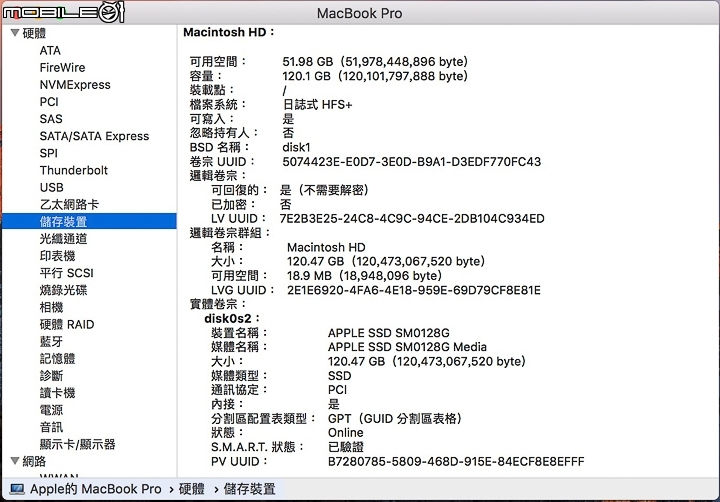Viewport: 720px width, 502px height.
Task: Open the NVMExpress hardware section
Action: click(x=75, y=85)
